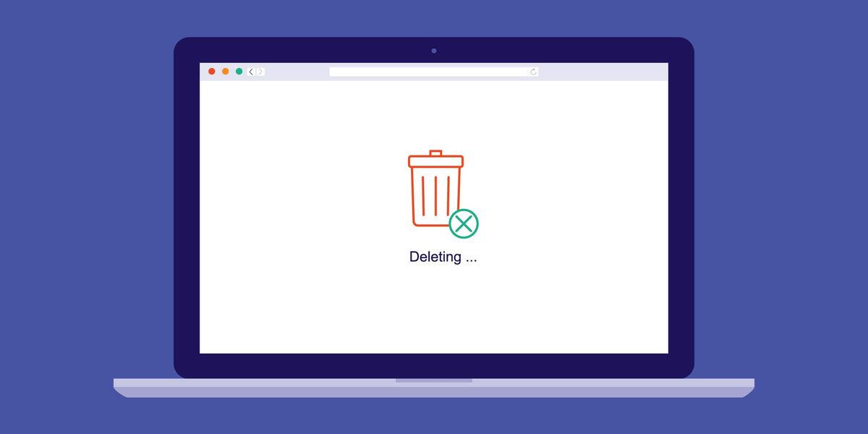Cancel deletion via the green X badge
Screen dimensions: 868x434
tap(463, 224)
